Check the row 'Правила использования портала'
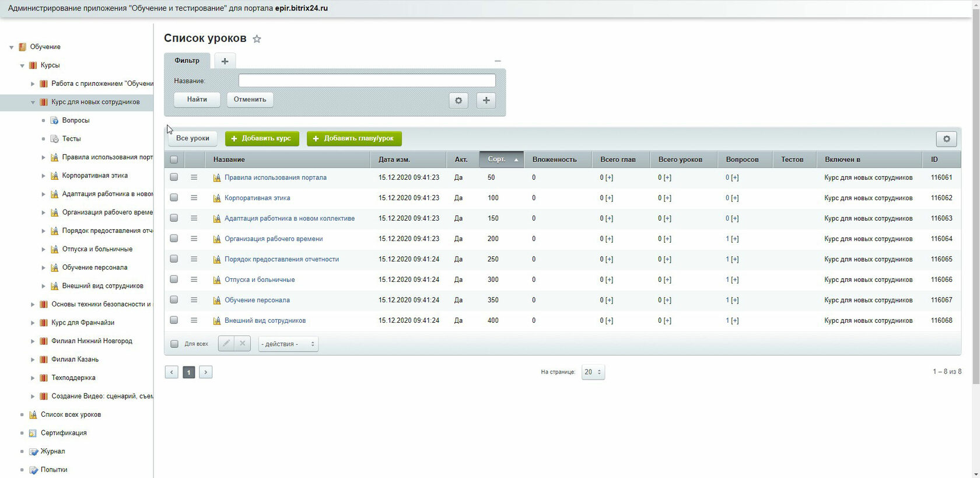980x478 pixels. [x=174, y=177]
